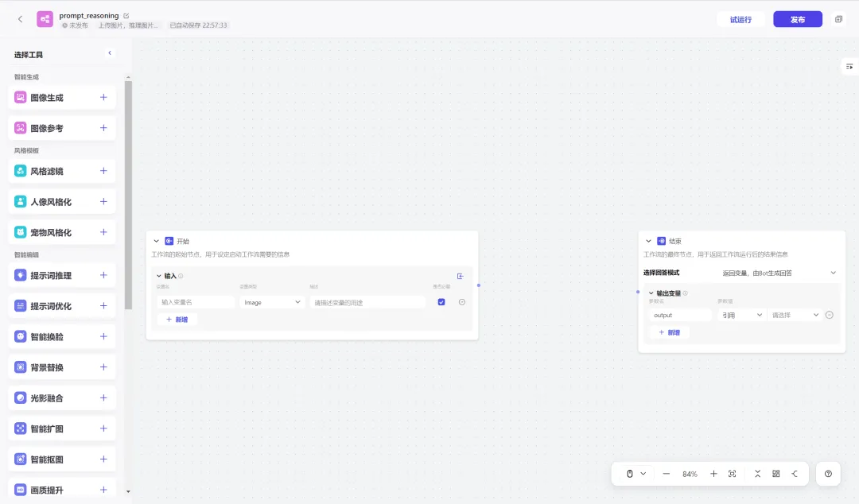
Task: Collapse the 选择工具 side panel
Action: (x=110, y=53)
